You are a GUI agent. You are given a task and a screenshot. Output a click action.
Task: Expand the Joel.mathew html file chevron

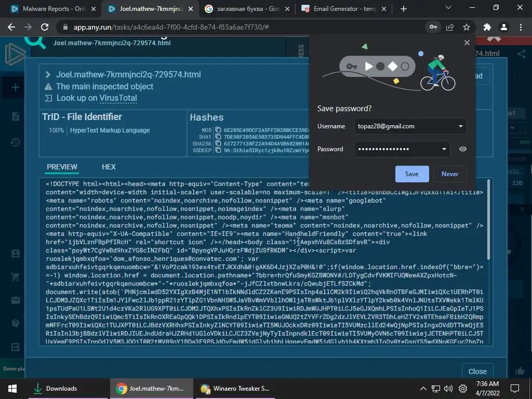tap(48, 74)
